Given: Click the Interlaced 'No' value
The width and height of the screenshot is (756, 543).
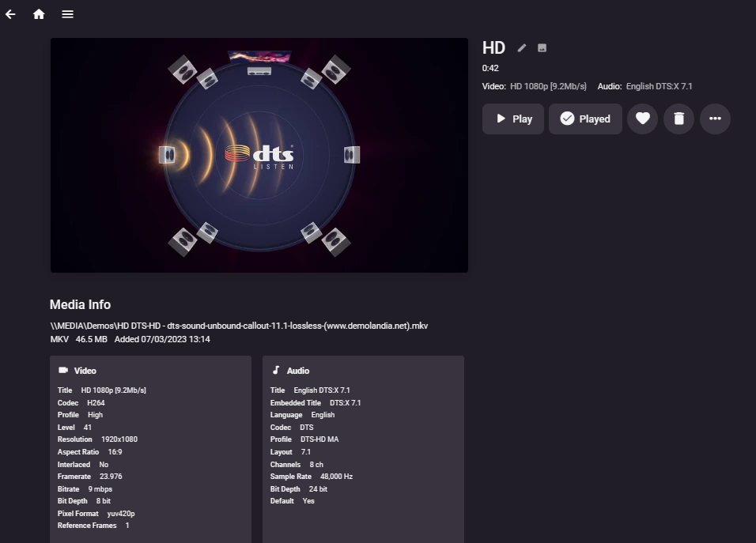Looking at the screenshot, I should tap(104, 465).
